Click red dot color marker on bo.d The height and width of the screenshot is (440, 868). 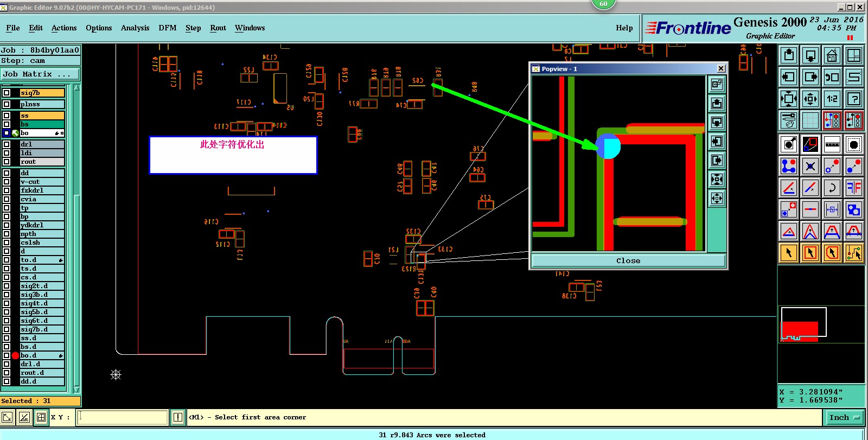[x=15, y=355]
